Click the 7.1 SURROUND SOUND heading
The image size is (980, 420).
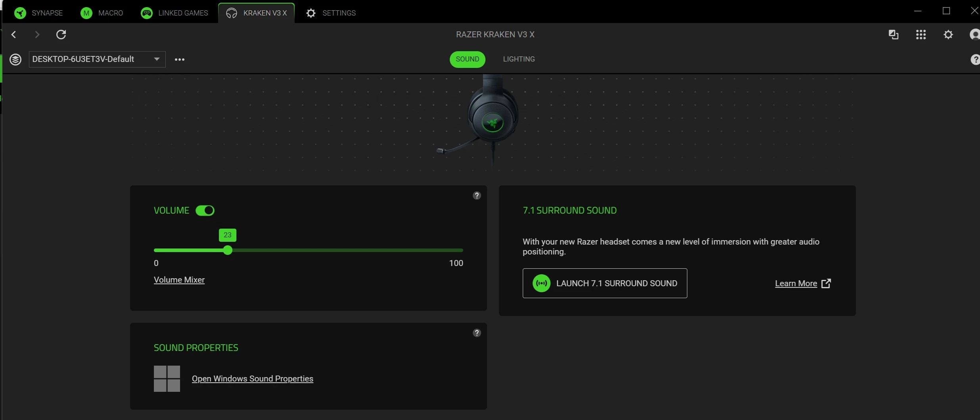tap(570, 210)
